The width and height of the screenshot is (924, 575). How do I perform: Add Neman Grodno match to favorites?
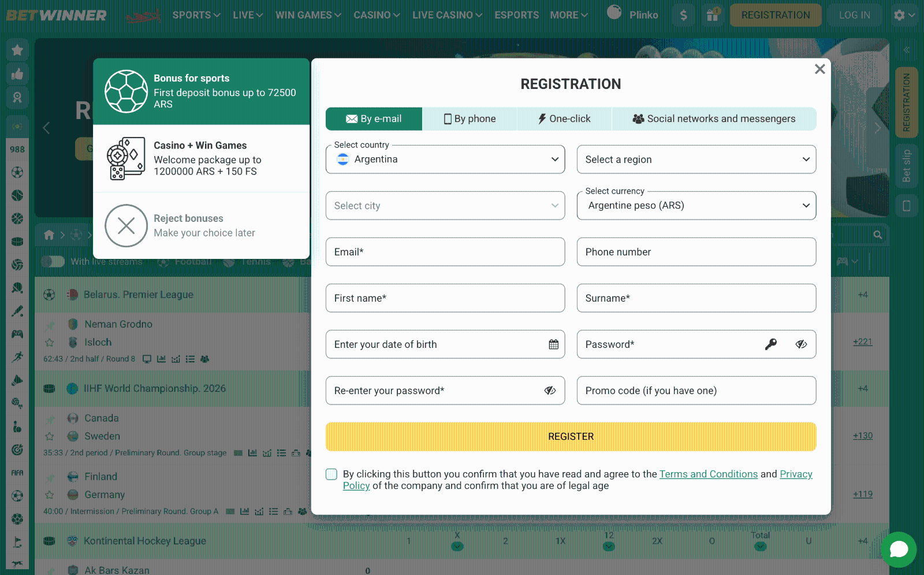point(50,343)
